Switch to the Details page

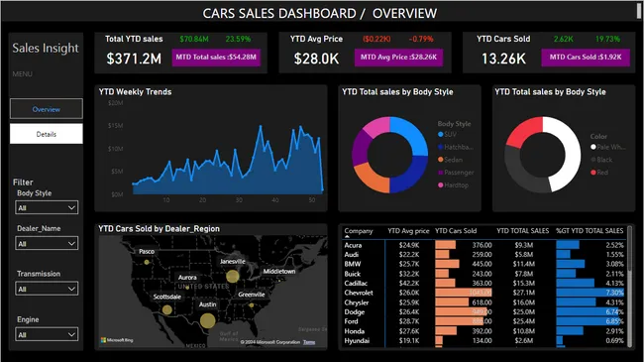click(46, 134)
